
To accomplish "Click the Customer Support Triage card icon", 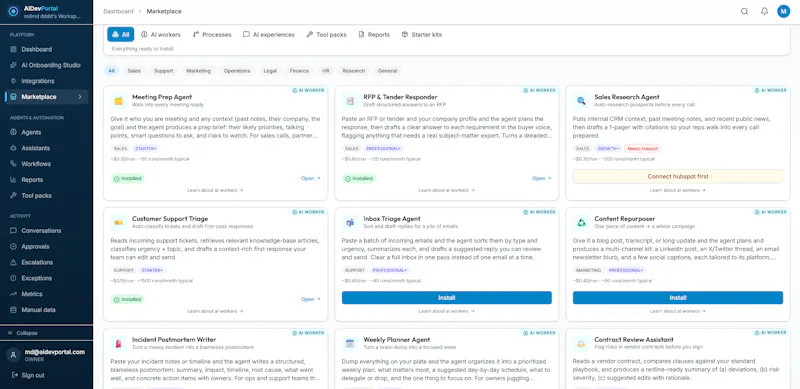I will click(x=118, y=223).
